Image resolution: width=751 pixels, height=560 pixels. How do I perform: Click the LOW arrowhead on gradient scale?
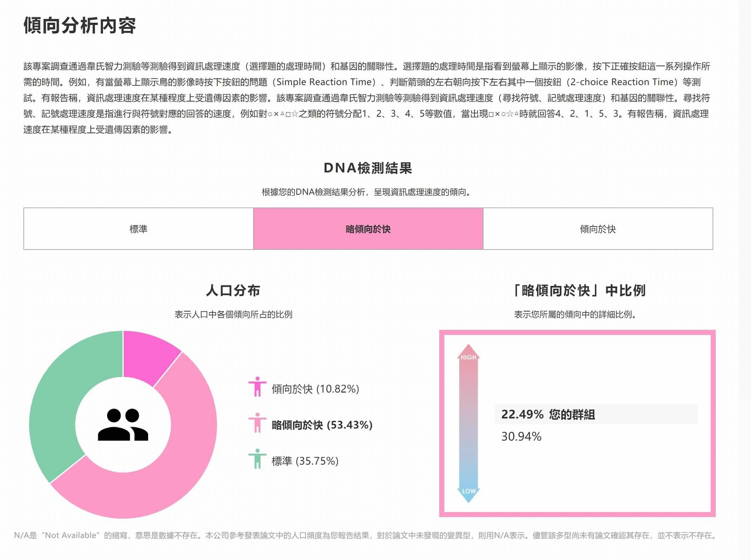point(468,495)
